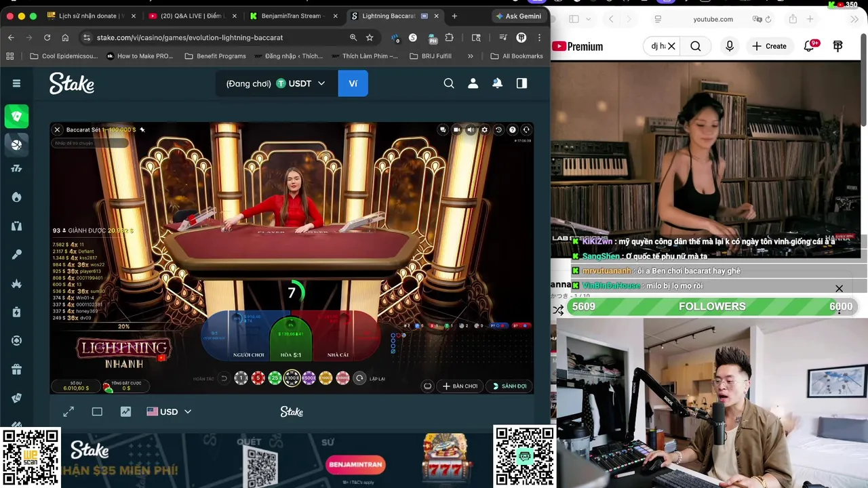Click YouTube Premium logo in Safari
The image size is (868, 488).
coord(578,46)
